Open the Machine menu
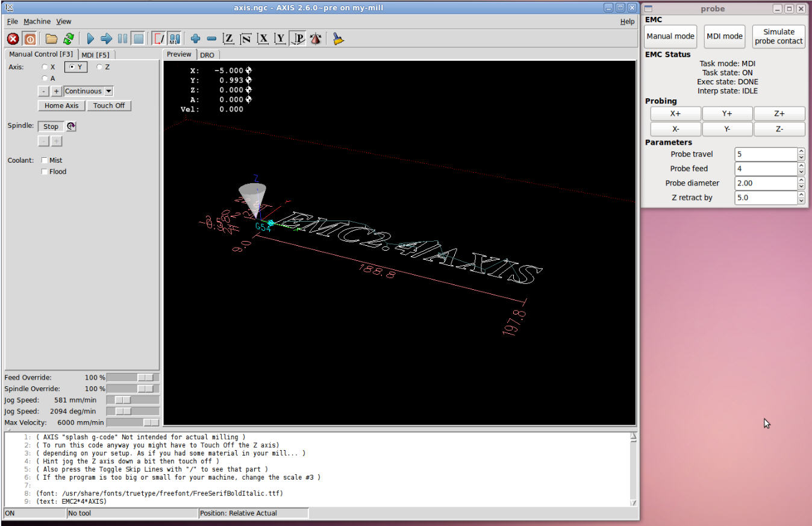The image size is (812, 526). coord(37,22)
